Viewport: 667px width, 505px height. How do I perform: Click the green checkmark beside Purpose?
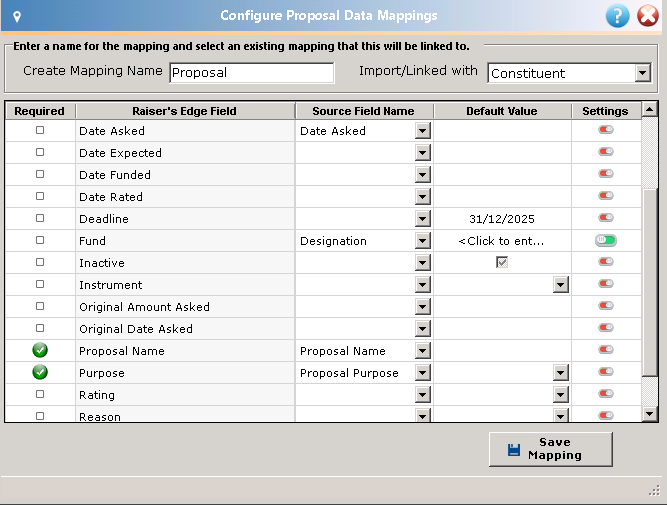tap(40, 372)
